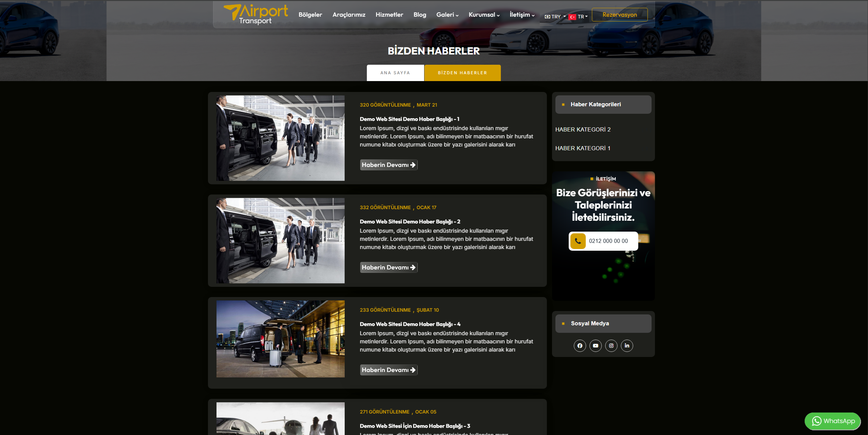Open the LinkedIn social media icon
Screen dimensions: 868x435
[627, 345]
